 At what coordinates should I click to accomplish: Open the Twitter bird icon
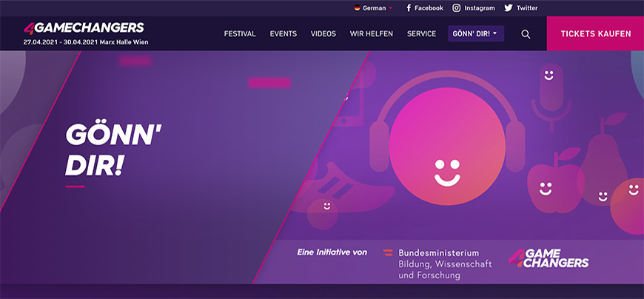point(509,8)
